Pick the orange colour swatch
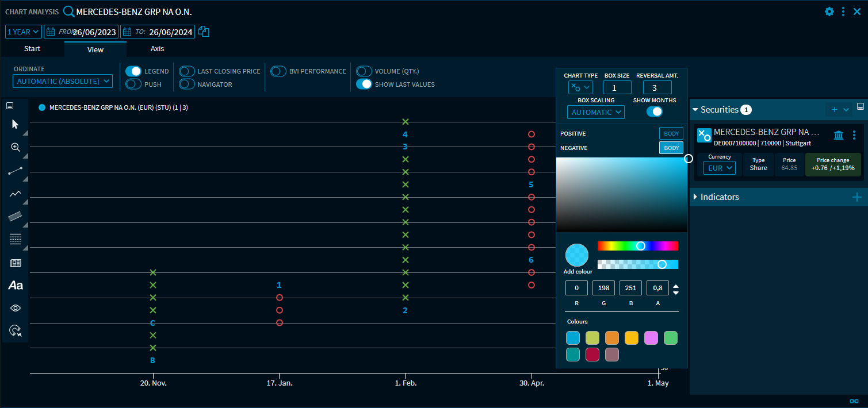Screen dimensions: 868x408 pos(611,338)
